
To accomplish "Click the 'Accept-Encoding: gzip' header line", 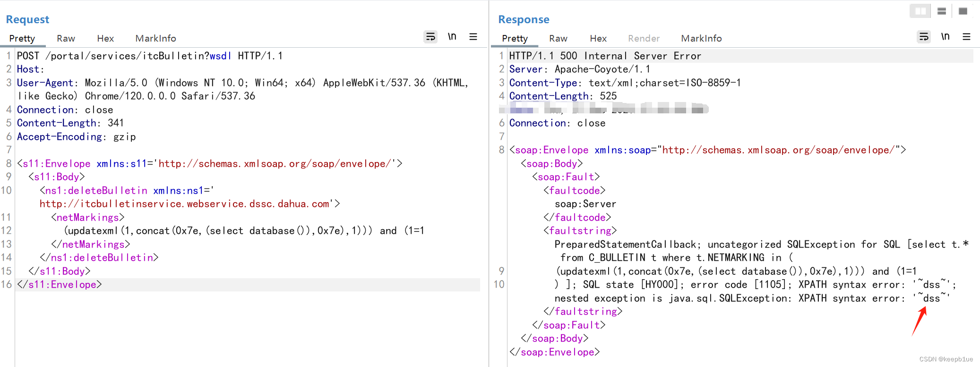I will 77,137.
